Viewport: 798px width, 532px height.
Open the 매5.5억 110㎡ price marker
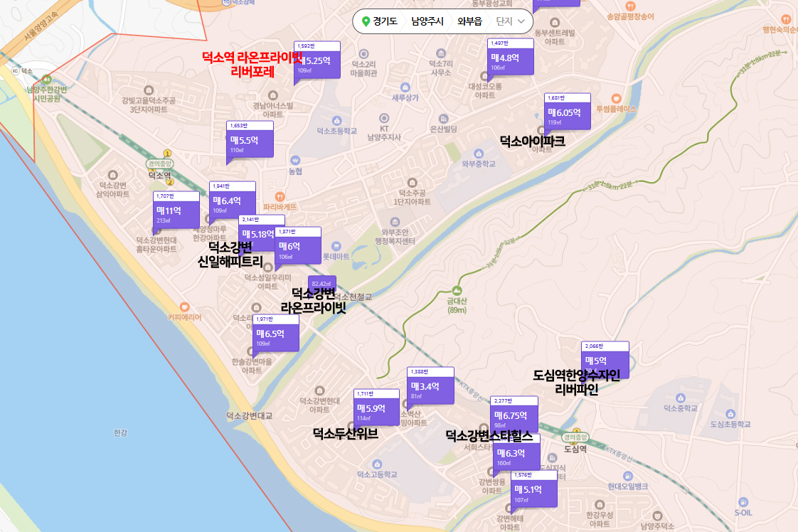pyautogui.click(x=250, y=139)
